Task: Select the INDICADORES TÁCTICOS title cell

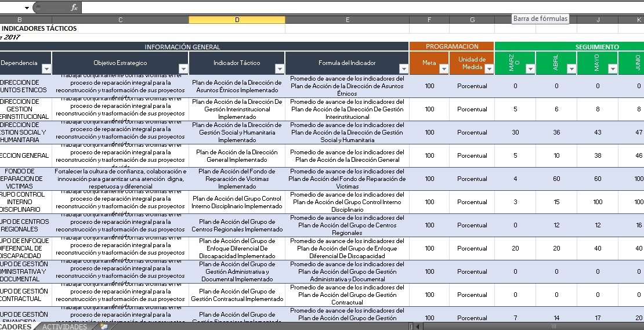Action: click(39, 28)
